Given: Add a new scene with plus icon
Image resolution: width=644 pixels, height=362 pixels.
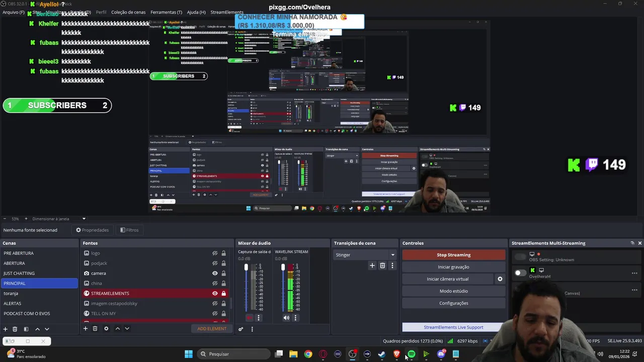Looking at the screenshot, I should point(6,329).
